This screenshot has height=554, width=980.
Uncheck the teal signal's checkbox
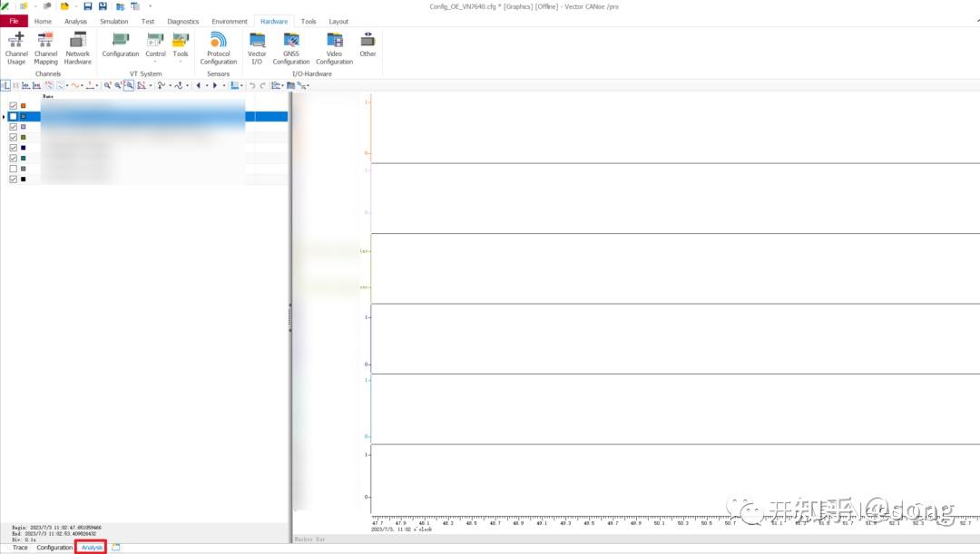(x=13, y=158)
